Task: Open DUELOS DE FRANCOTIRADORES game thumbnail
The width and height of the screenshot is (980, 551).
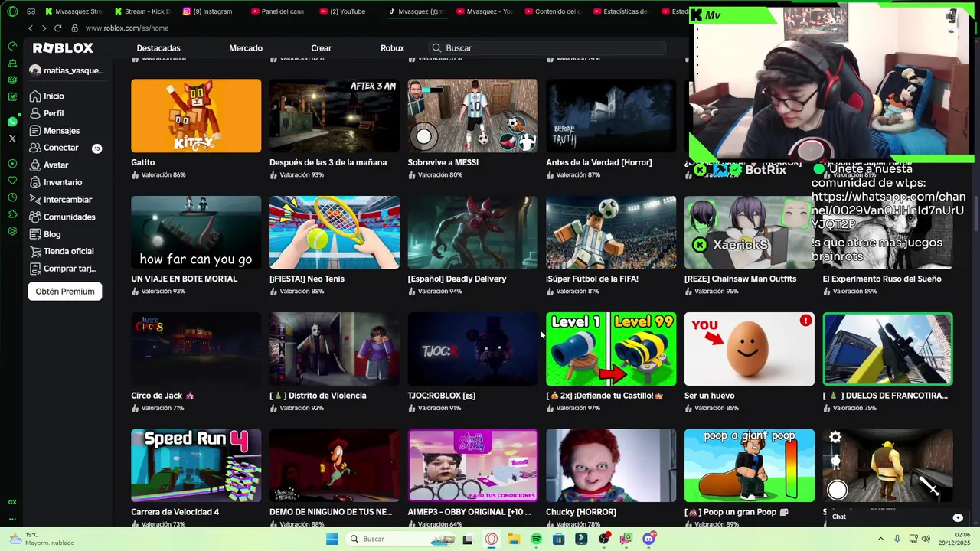Action: [887, 349]
